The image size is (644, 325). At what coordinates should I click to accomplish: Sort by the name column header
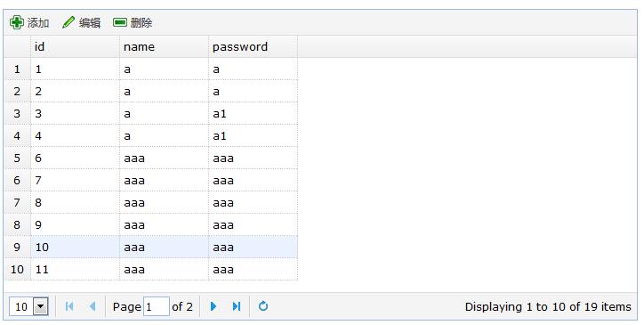(x=165, y=46)
